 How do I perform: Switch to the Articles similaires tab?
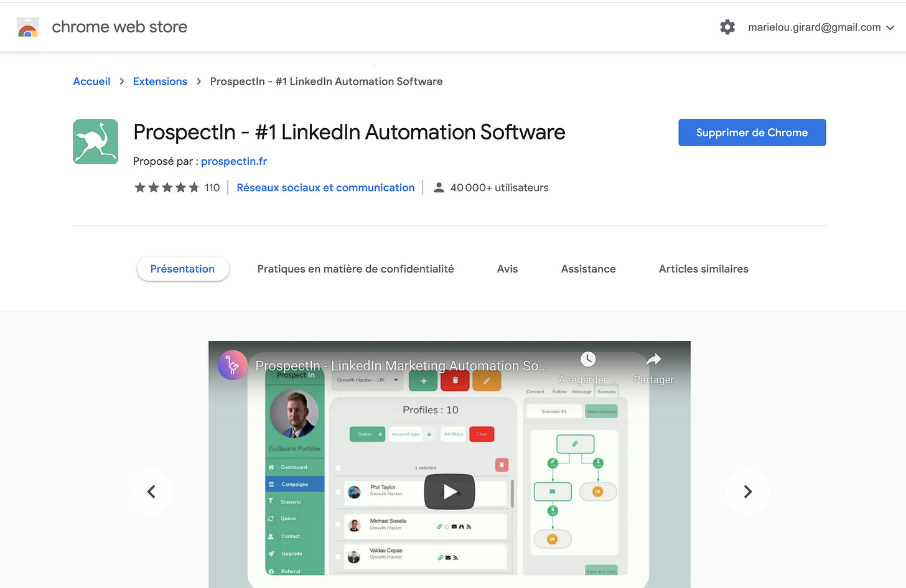(703, 269)
